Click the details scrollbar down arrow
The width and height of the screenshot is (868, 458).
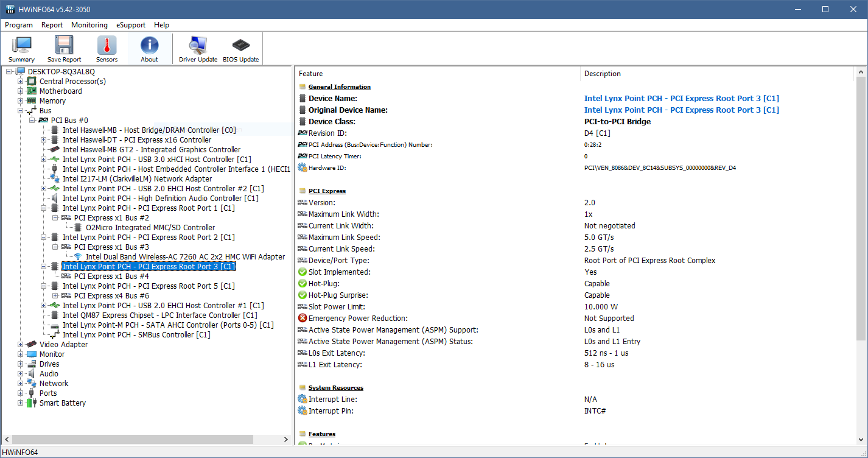pyautogui.click(x=861, y=440)
